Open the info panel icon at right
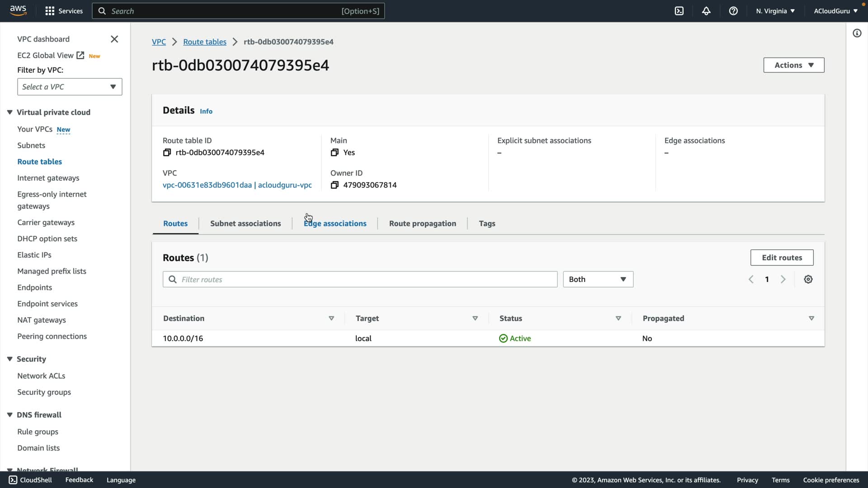 click(x=857, y=33)
